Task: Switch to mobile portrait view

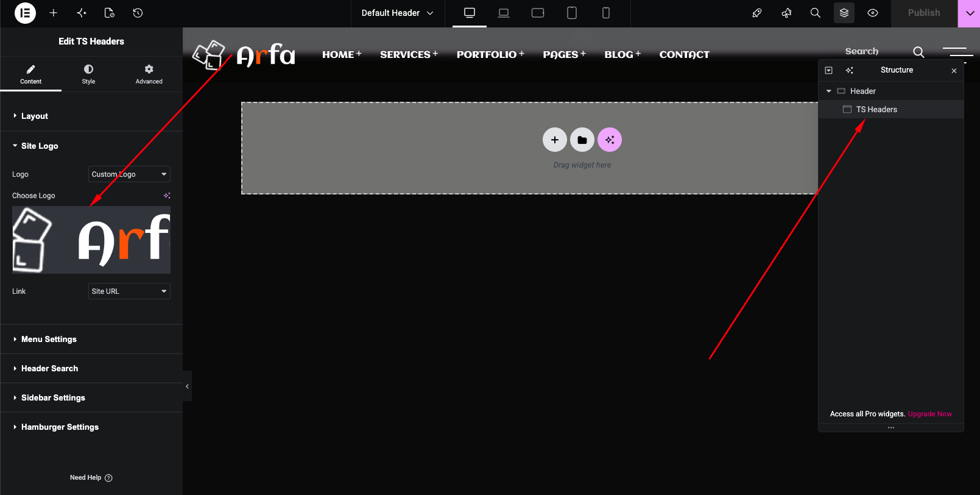Action: point(606,13)
